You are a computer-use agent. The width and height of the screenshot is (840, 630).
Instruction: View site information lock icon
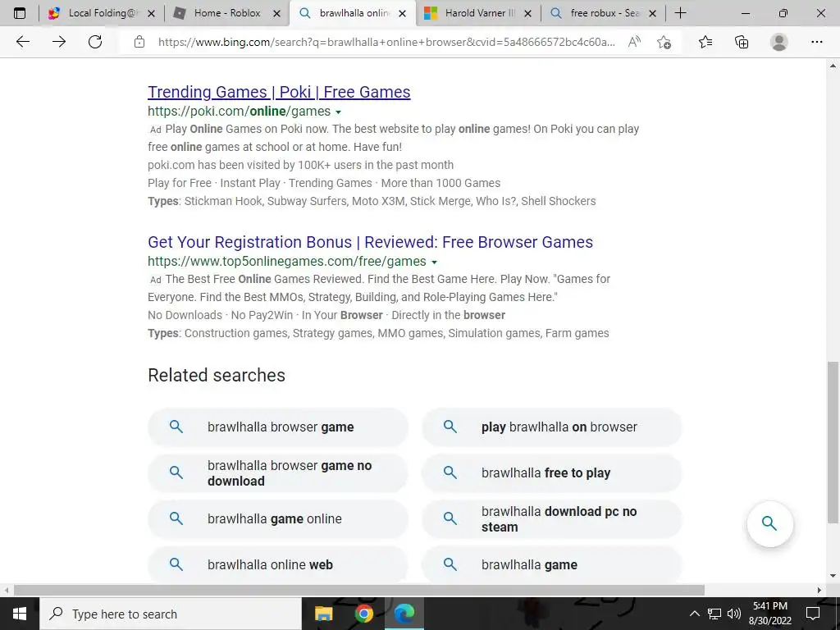coord(139,42)
